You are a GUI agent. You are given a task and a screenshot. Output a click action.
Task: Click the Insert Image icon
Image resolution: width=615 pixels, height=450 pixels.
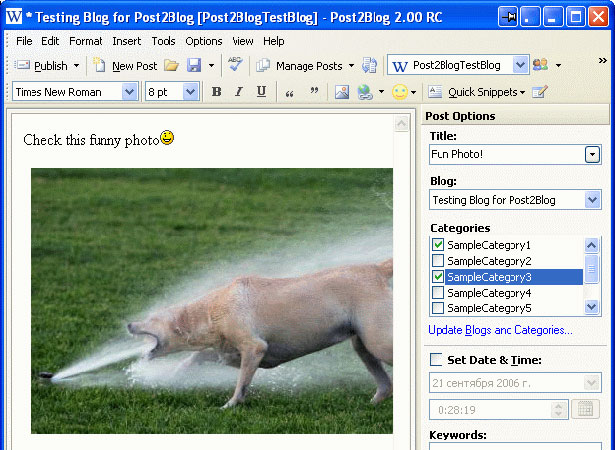[342, 92]
